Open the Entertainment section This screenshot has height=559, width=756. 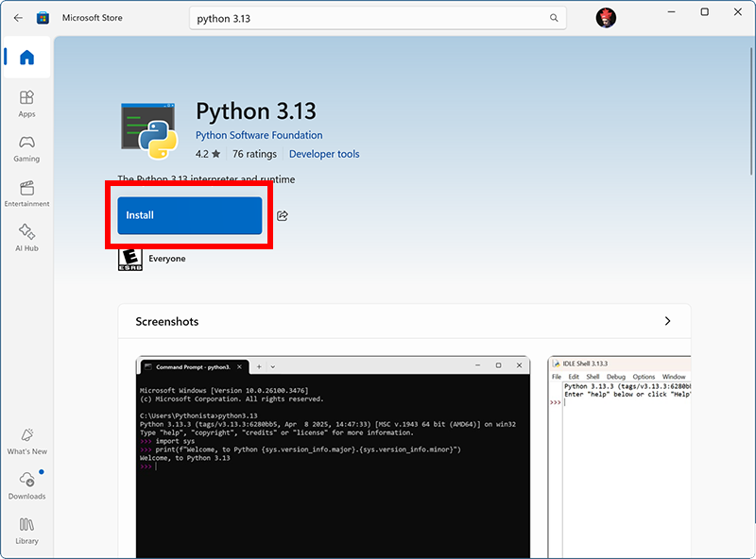26,189
